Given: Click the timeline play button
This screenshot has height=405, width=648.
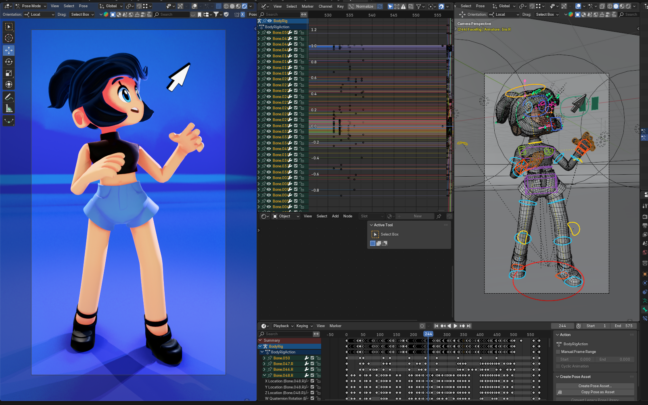Looking at the screenshot, I should pos(456,326).
